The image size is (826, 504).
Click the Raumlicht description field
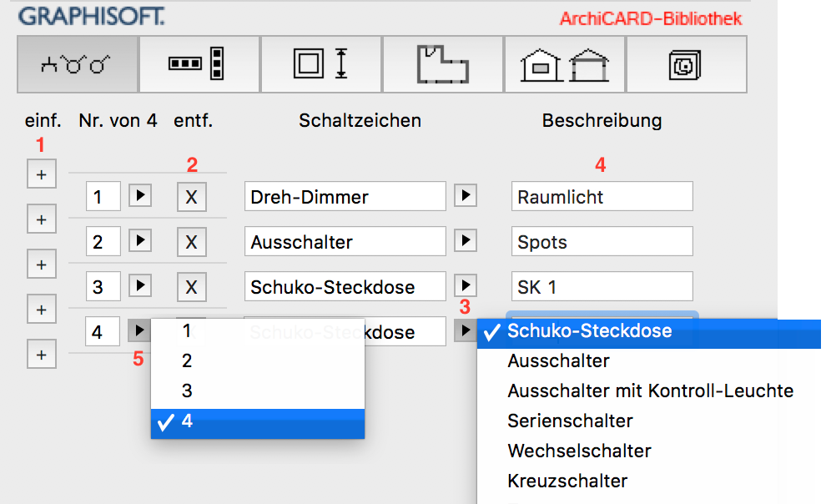(x=602, y=197)
